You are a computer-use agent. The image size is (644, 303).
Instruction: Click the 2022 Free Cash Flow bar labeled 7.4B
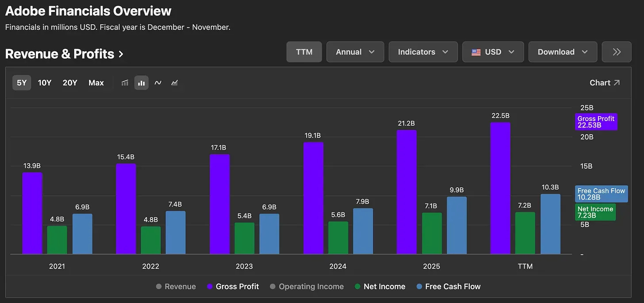(x=176, y=232)
